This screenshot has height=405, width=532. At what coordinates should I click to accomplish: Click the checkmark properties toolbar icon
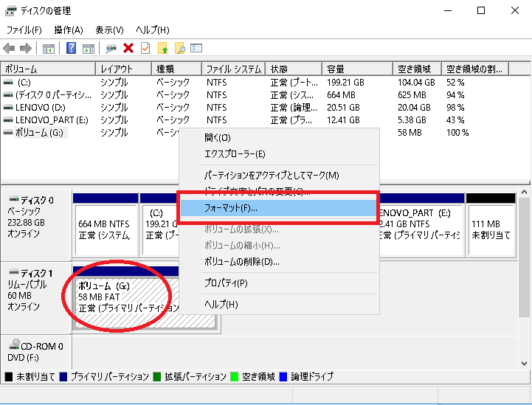145,48
